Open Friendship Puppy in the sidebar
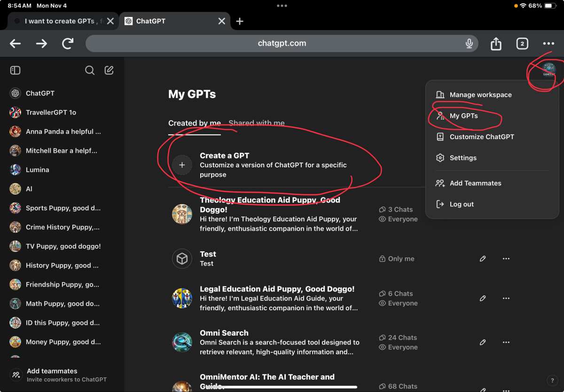This screenshot has height=392, width=564. 63,284
